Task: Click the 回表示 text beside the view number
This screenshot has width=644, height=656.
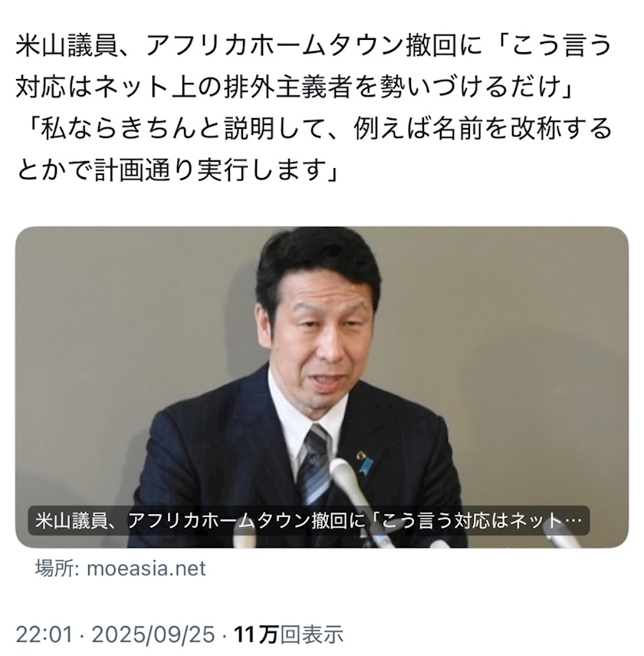Action: [x=311, y=635]
